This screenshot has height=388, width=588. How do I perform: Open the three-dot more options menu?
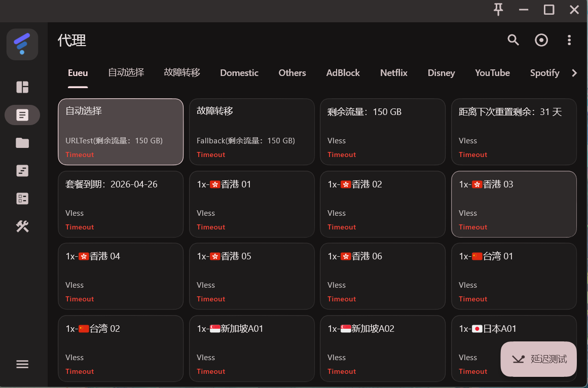point(569,40)
